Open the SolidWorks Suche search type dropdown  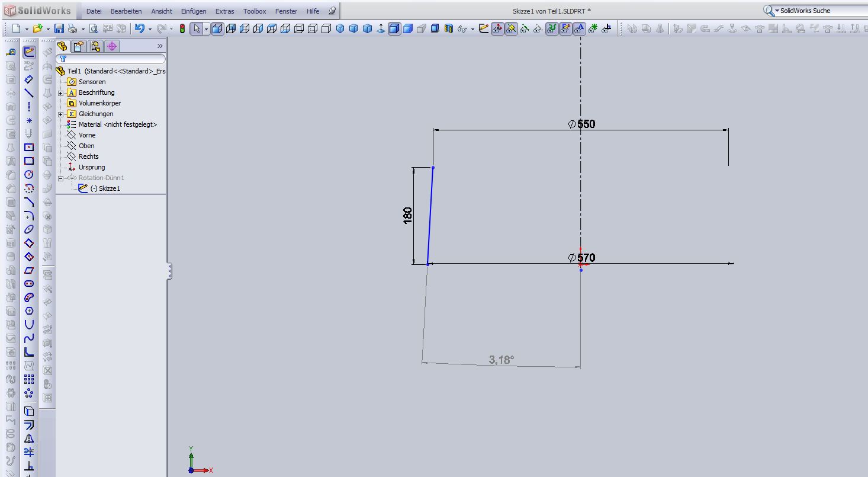click(x=777, y=11)
